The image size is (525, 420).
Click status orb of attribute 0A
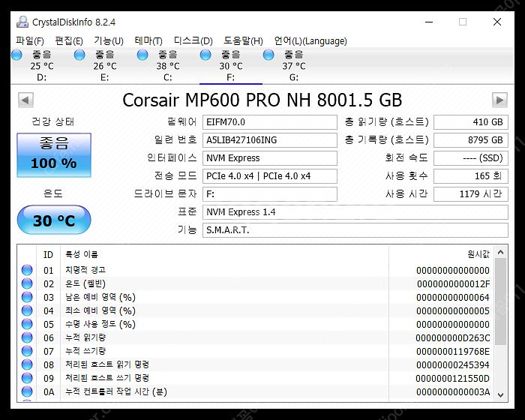27,391
